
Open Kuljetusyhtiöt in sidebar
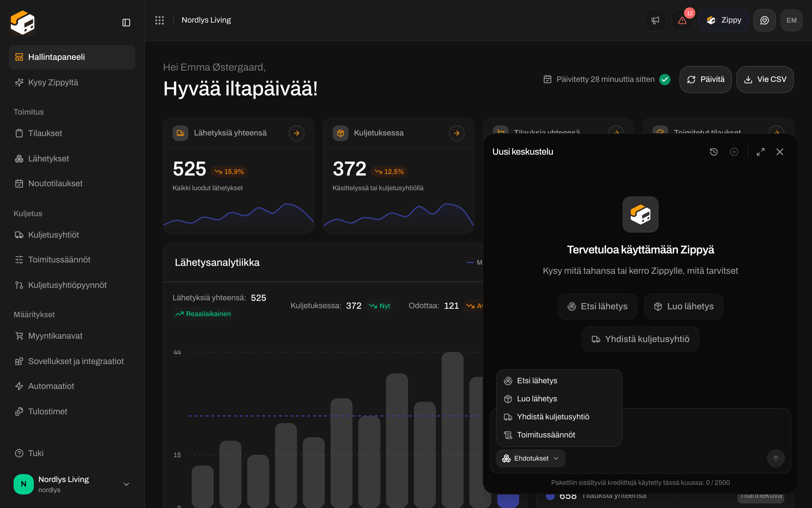(x=72, y=235)
